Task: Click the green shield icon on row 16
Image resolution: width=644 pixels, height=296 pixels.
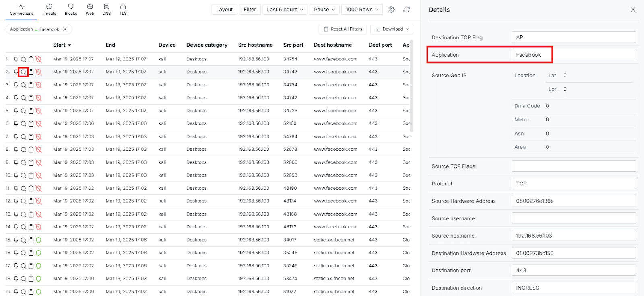Action: coord(39,253)
